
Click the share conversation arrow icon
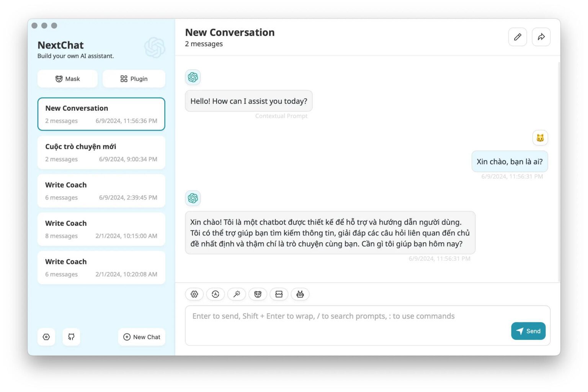click(541, 37)
